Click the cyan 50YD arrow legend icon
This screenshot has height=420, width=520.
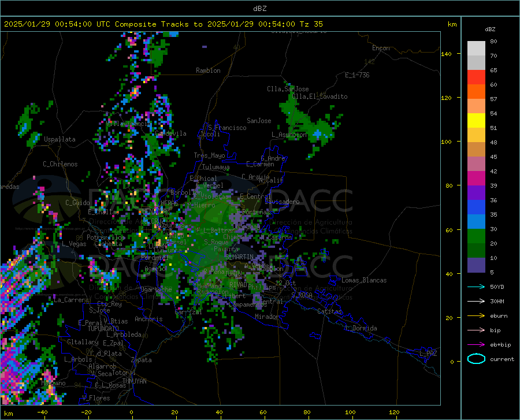(x=476, y=287)
